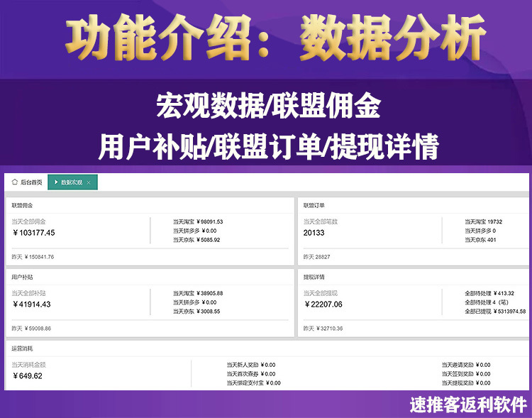Click the 用户补贴 panel header

pos(23,277)
